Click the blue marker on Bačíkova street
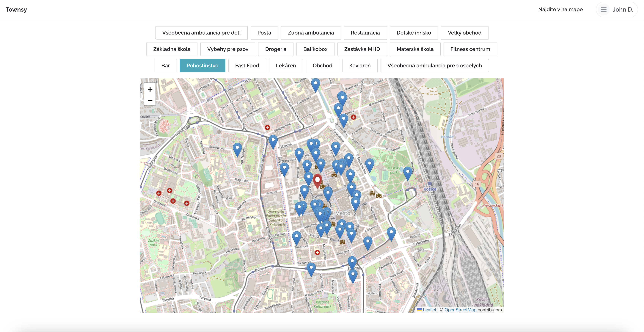The image size is (644, 332). [x=273, y=142]
